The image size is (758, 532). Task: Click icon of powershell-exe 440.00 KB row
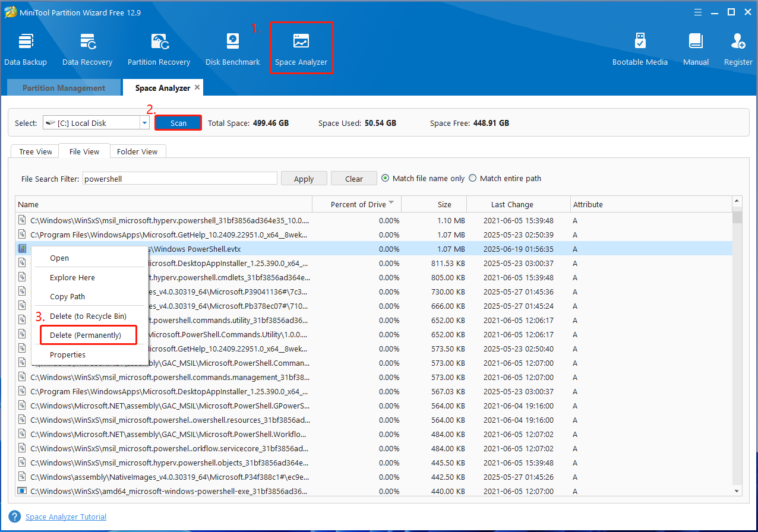pos(23,491)
